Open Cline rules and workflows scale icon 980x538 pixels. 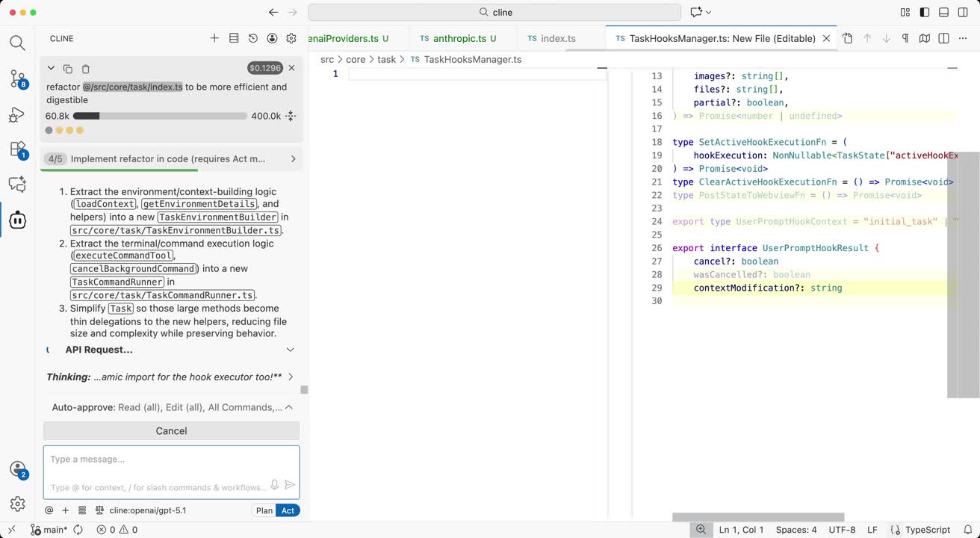(x=99, y=510)
